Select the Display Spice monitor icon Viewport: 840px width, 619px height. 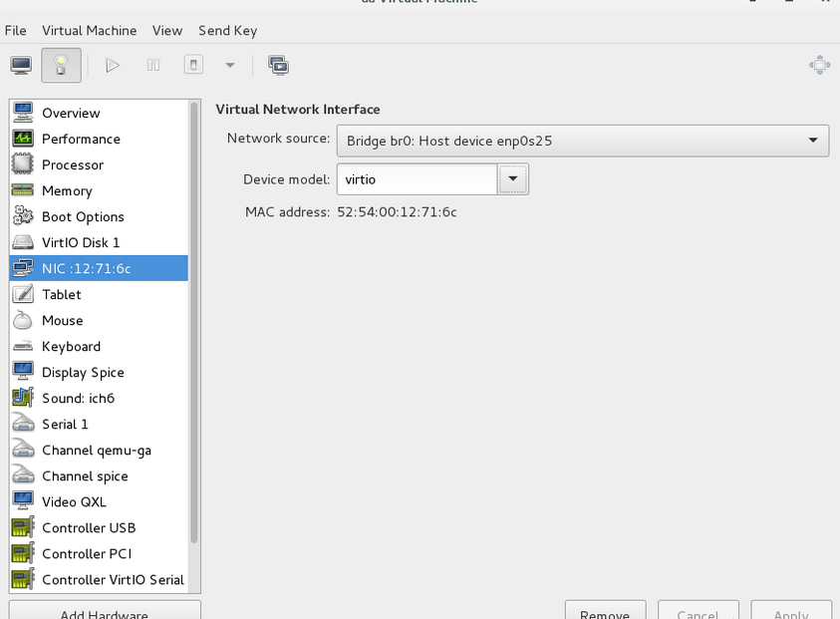(23, 372)
